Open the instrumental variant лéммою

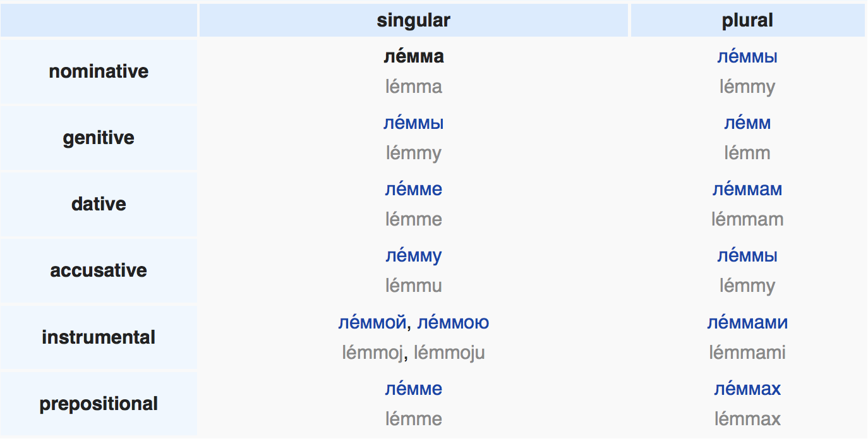click(453, 323)
